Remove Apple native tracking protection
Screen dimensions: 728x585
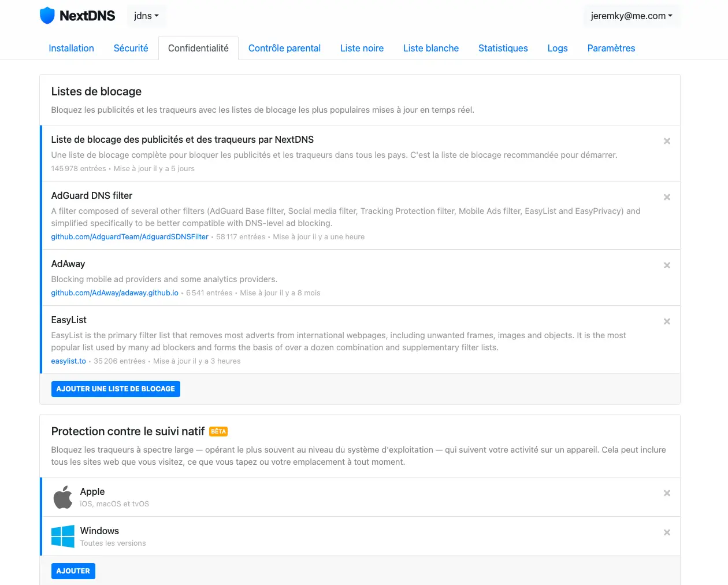click(667, 493)
